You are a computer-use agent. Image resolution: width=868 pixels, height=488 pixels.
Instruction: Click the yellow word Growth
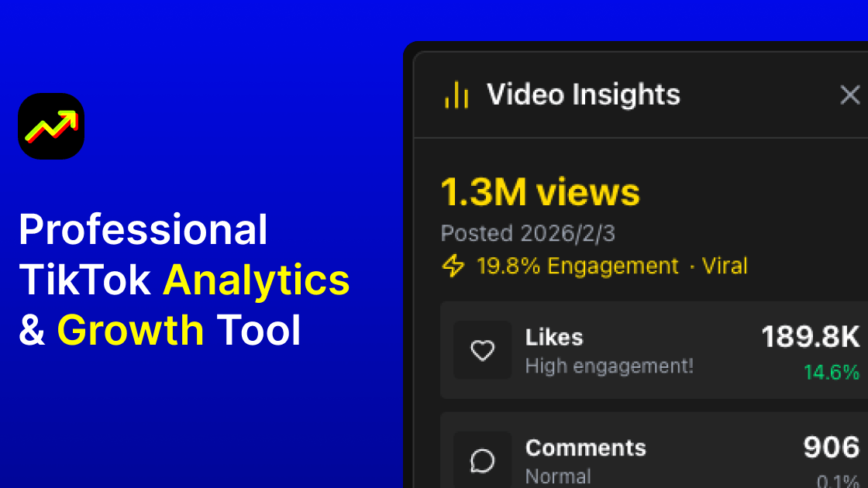pos(131,330)
